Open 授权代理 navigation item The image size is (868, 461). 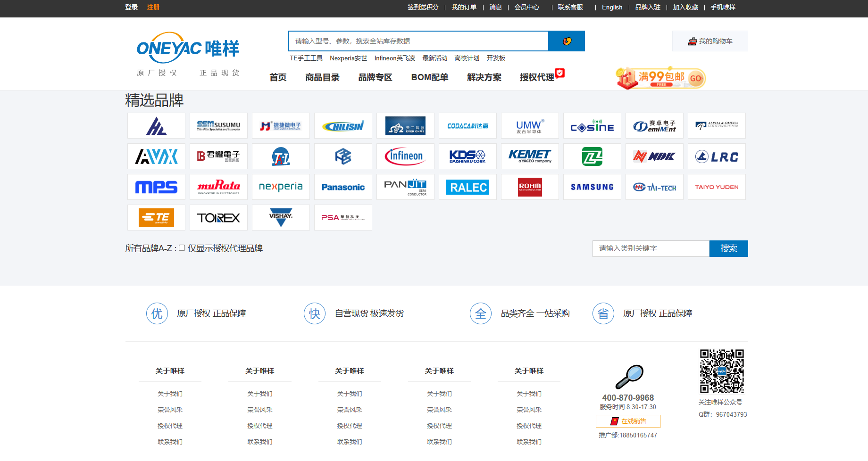point(537,77)
